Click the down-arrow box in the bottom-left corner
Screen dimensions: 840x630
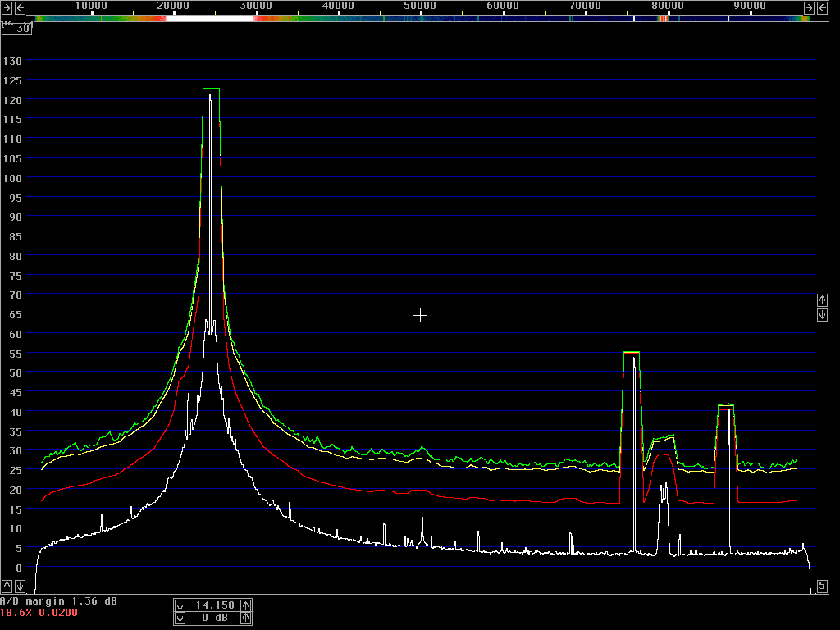(x=20, y=586)
